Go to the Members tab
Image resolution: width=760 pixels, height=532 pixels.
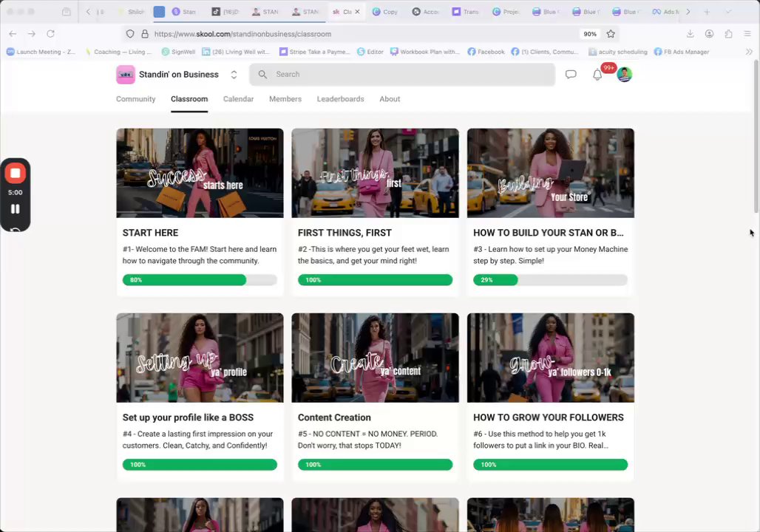click(x=285, y=99)
